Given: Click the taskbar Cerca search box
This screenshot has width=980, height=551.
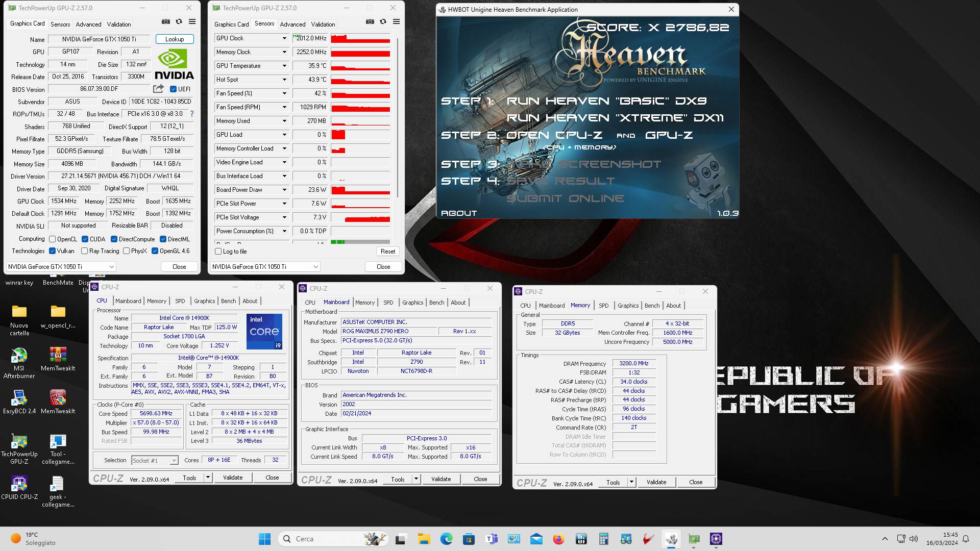Looking at the screenshot, I should pos(333,539).
